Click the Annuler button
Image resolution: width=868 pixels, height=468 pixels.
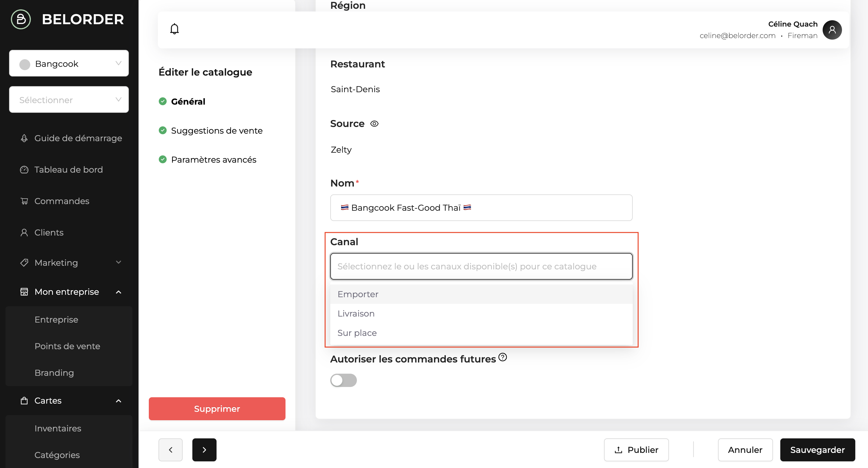coord(745,450)
